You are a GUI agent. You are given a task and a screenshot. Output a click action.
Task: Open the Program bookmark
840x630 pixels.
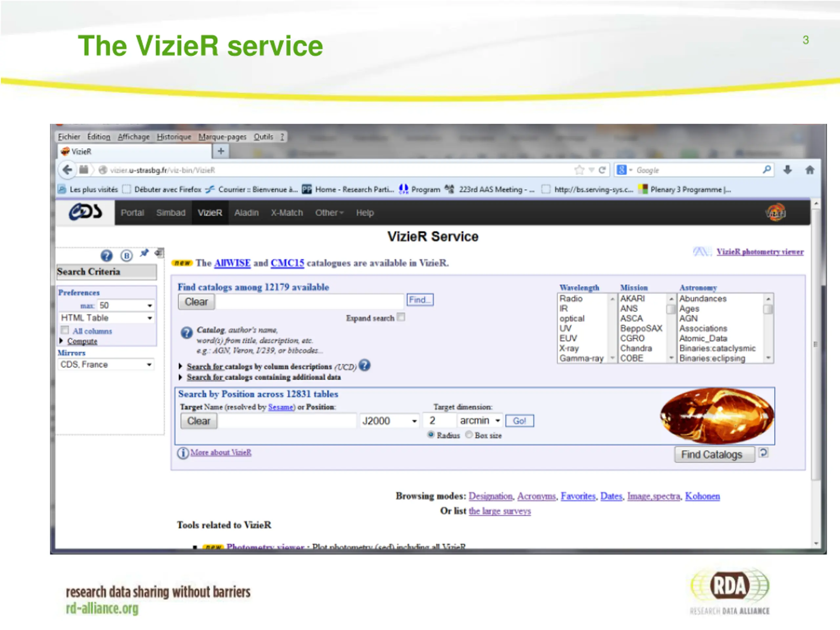coord(419,189)
